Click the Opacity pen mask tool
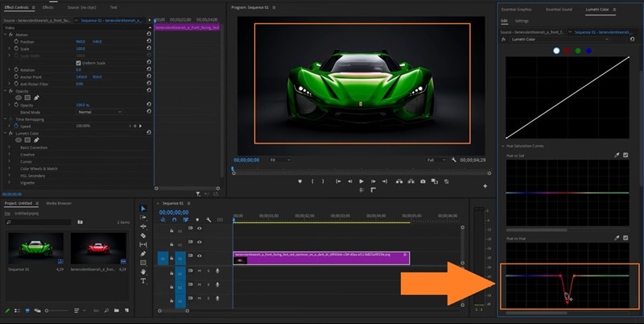The width and height of the screenshot is (644, 324). (36, 98)
